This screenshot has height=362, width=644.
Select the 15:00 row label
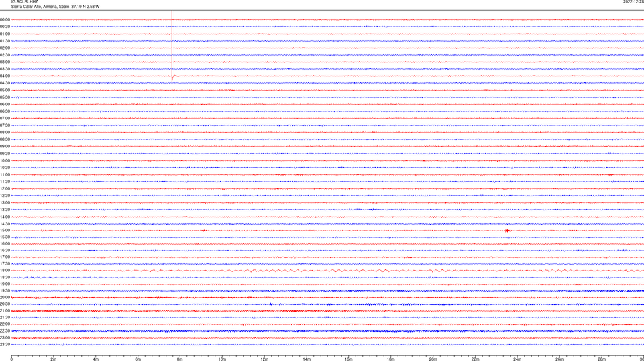coord(5,230)
